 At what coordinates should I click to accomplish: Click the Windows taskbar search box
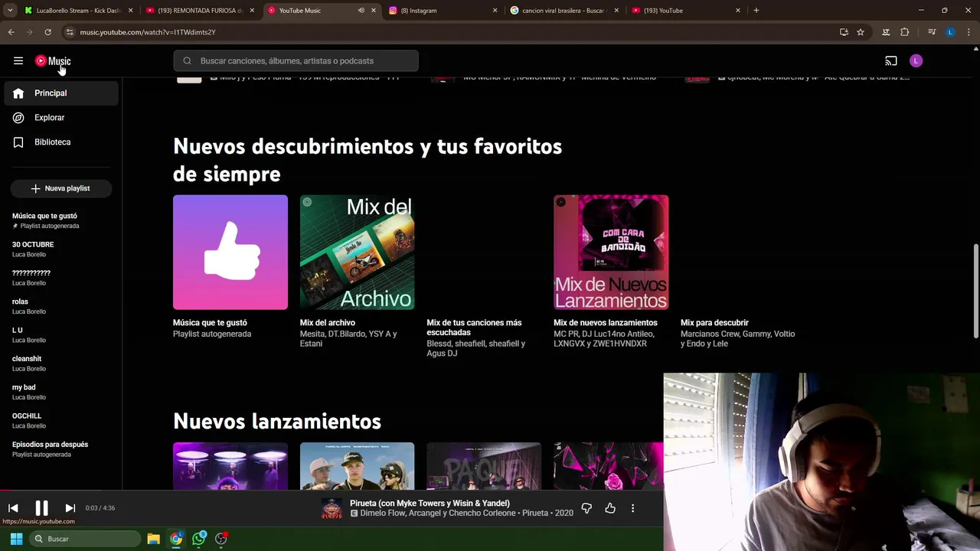[83, 539]
